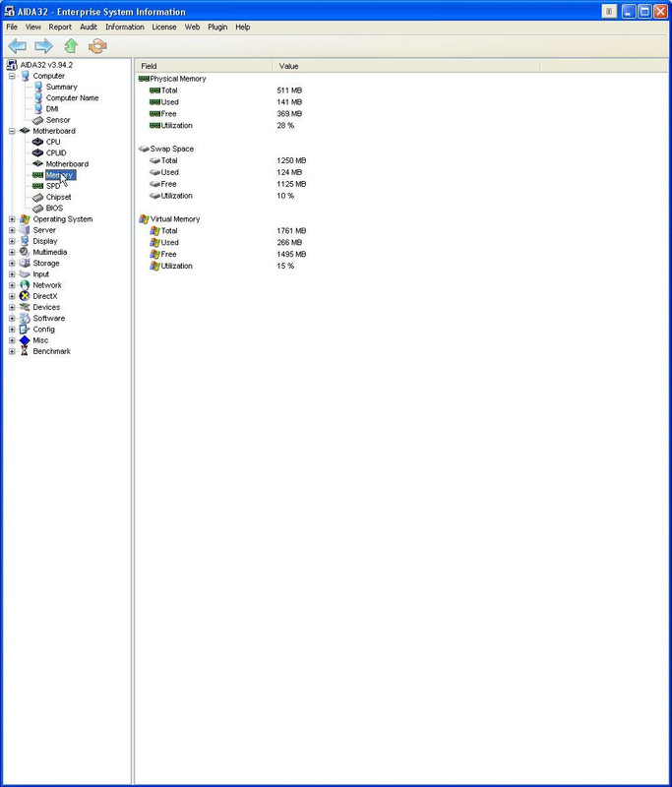
Task: Click the Summary computer icon
Action: tap(37, 87)
